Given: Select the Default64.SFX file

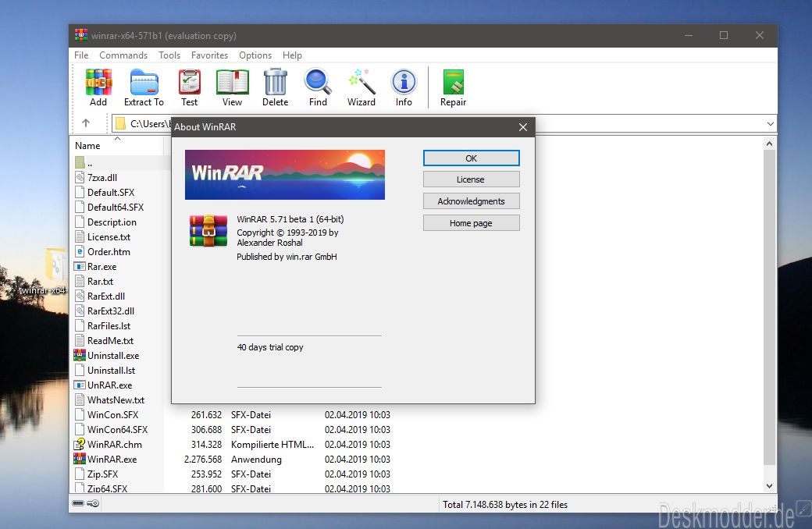Looking at the screenshot, I should coord(116,208).
